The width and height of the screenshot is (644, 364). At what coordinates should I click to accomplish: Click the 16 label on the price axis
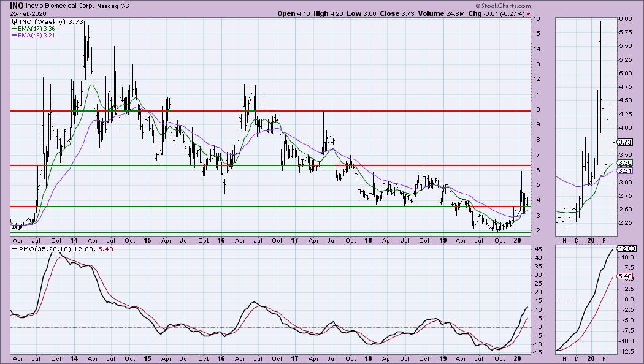pyautogui.click(x=537, y=19)
